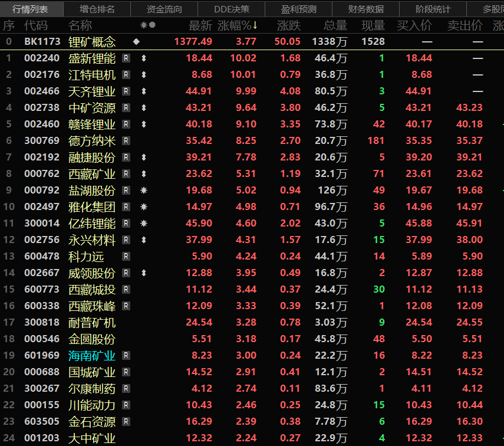Click the R badge beside 海南矿业

(126, 355)
